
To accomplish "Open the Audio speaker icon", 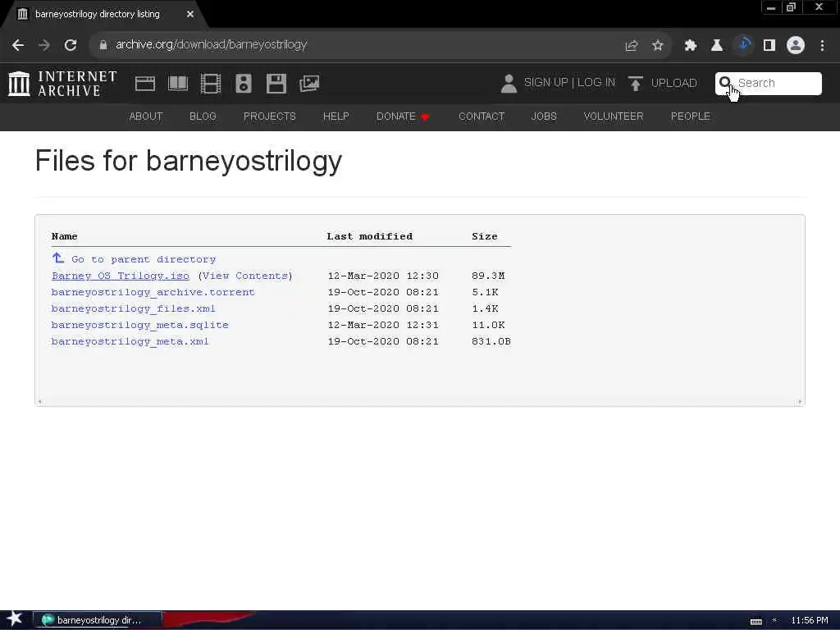I will tap(243, 84).
